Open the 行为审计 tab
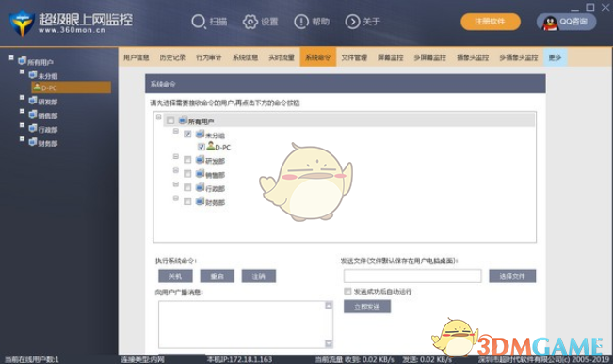 pyautogui.click(x=209, y=57)
